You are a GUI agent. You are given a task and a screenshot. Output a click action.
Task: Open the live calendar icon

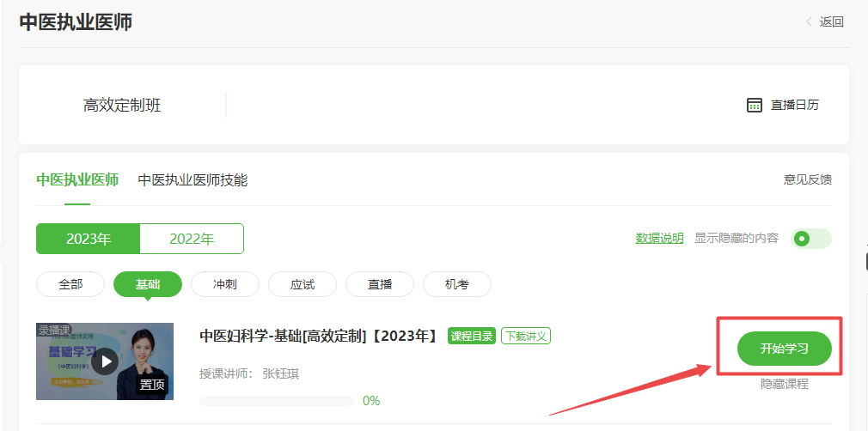click(x=755, y=105)
